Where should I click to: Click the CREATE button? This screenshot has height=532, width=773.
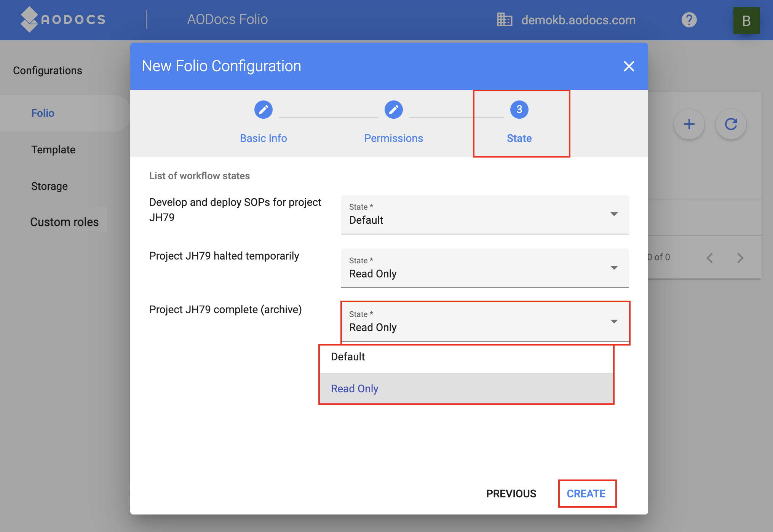586,494
